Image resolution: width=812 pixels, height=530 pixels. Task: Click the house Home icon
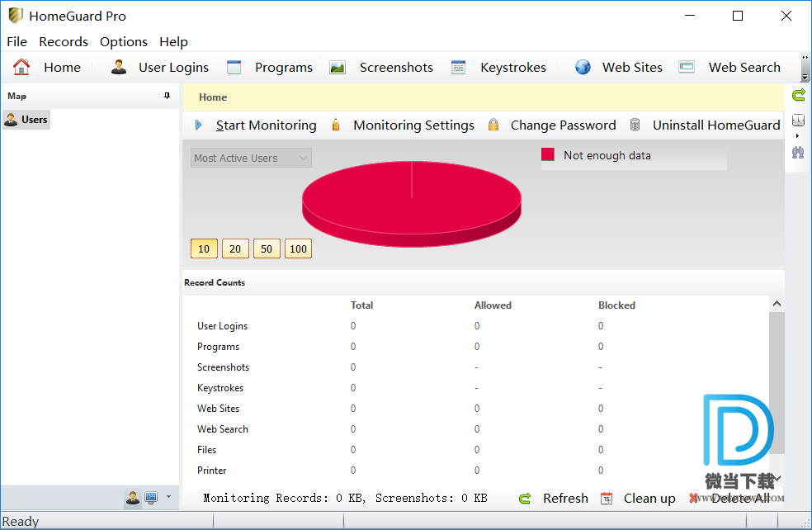pyautogui.click(x=21, y=67)
